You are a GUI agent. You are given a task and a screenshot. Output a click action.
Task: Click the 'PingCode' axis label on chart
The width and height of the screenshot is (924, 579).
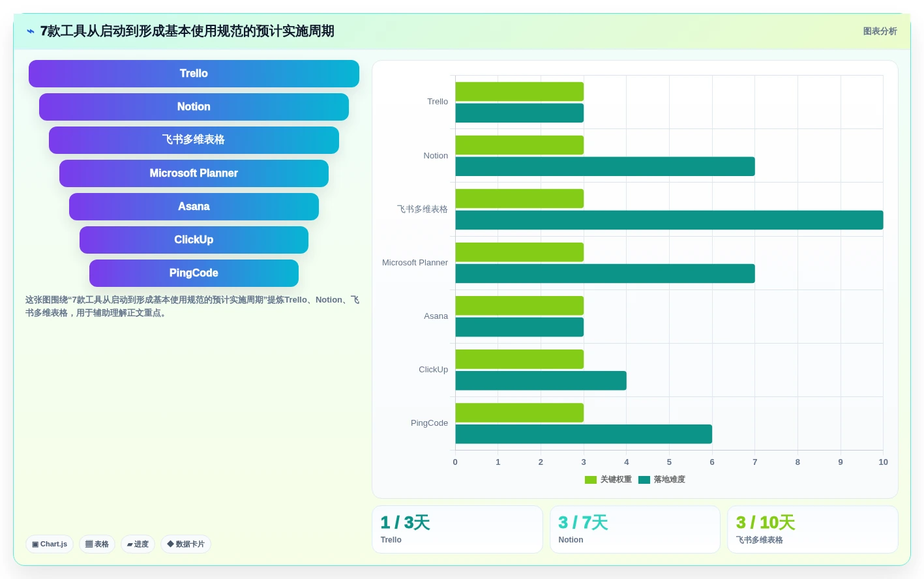[429, 423]
